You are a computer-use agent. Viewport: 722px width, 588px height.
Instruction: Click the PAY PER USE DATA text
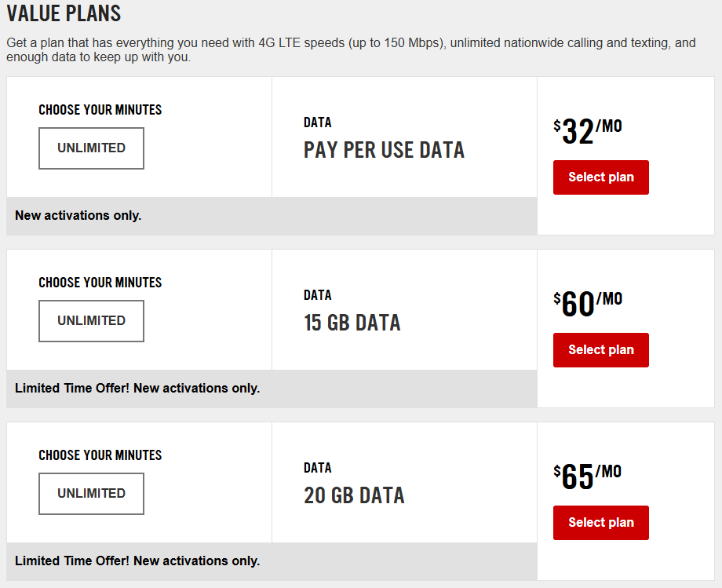[x=384, y=150]
